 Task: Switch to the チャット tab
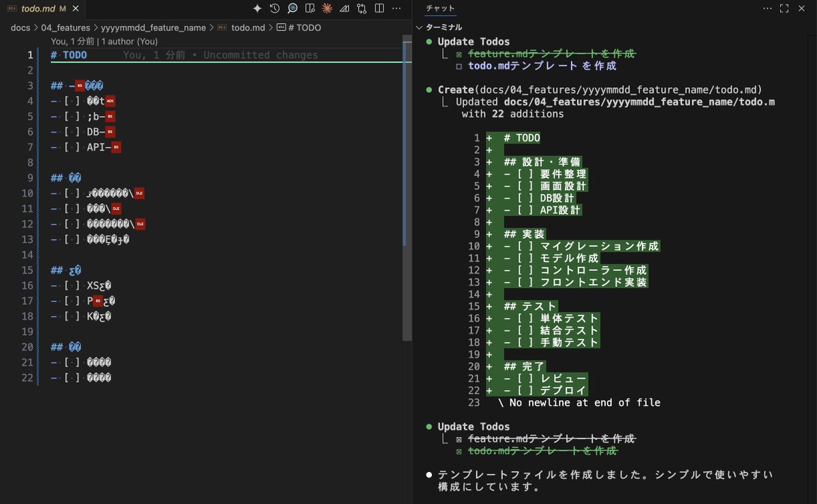[x=440, y=8]
